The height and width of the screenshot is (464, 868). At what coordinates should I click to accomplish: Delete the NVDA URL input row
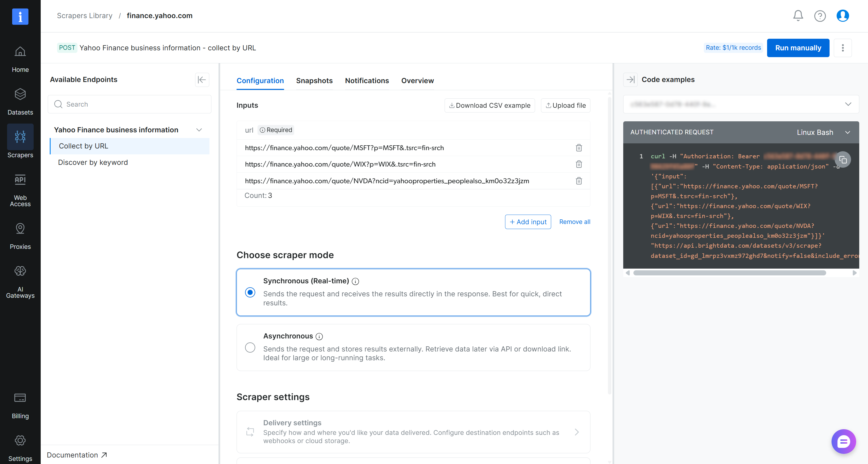(x=579, y=181)
